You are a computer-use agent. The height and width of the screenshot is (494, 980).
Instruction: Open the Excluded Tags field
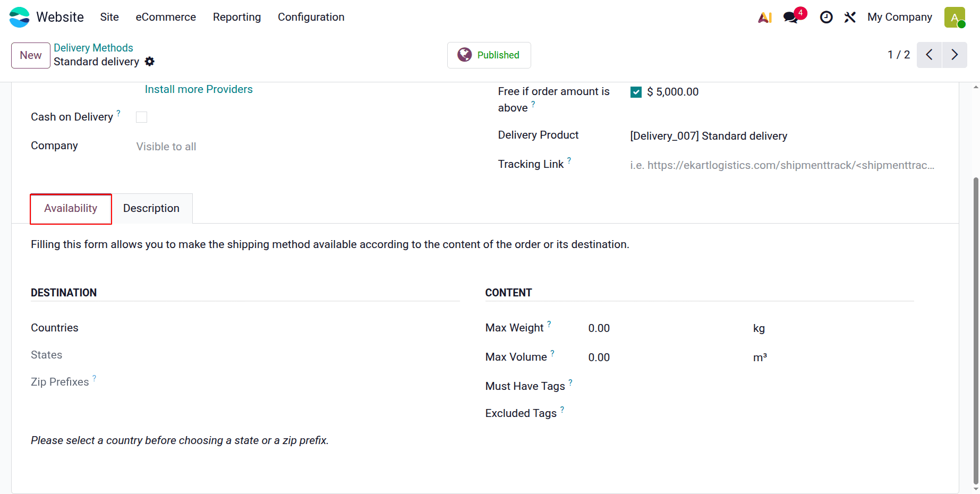[x=751, y=413]
